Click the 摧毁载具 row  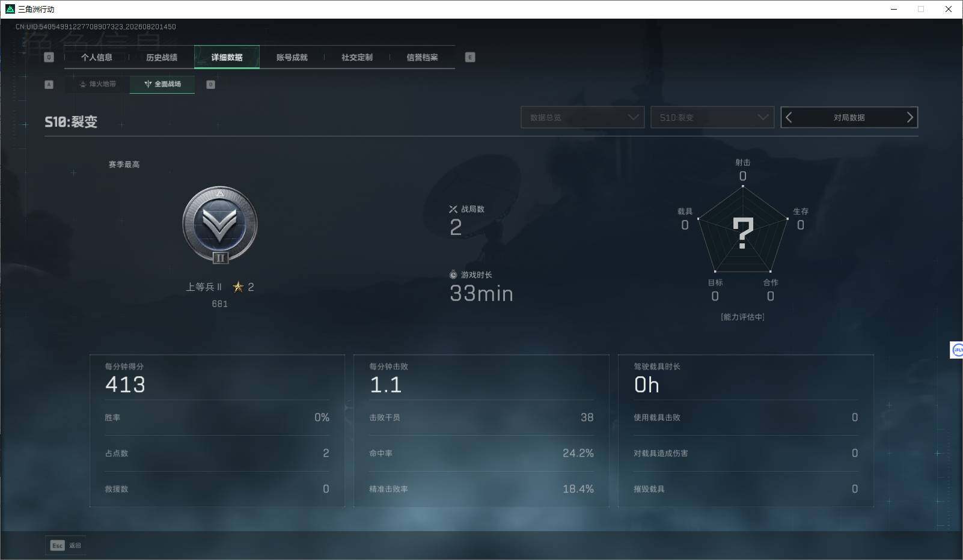tap(746, 489)
